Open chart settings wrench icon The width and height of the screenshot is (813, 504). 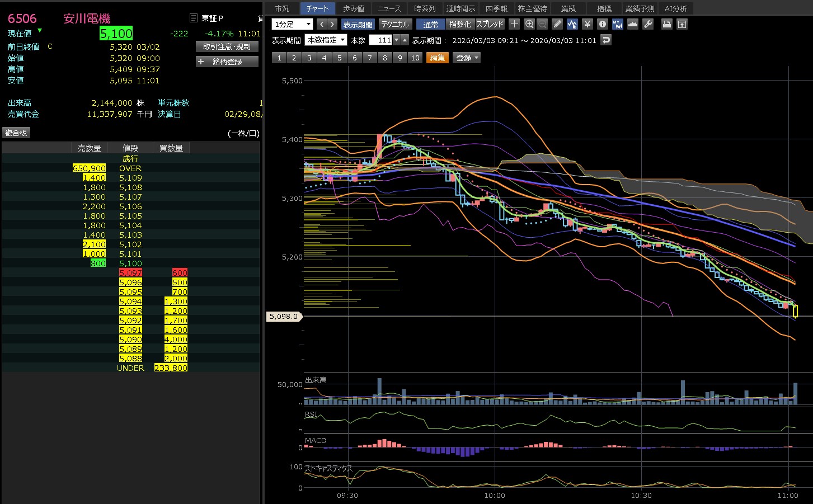point(648,24)
